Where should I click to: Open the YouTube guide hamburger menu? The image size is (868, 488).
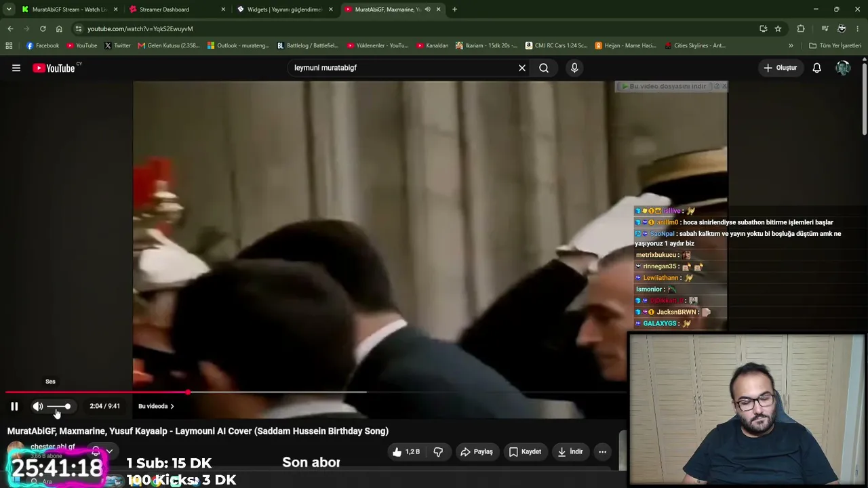pos(16,68)
